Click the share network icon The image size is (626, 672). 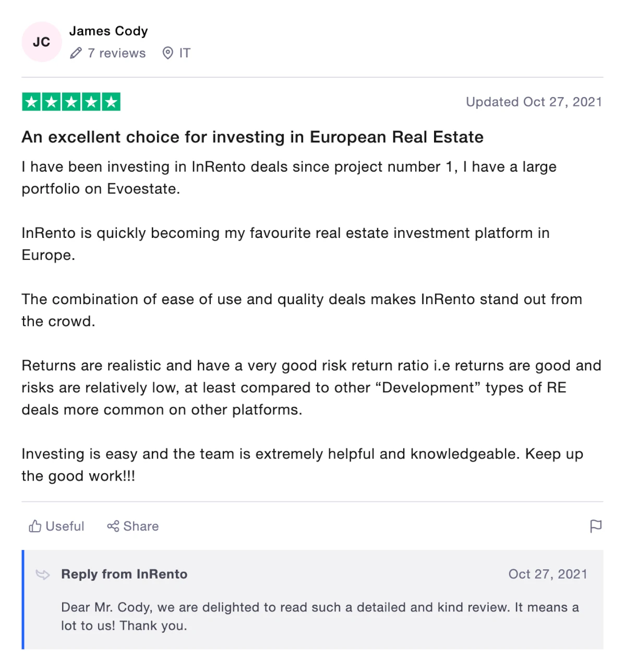(x=113, y=526)
